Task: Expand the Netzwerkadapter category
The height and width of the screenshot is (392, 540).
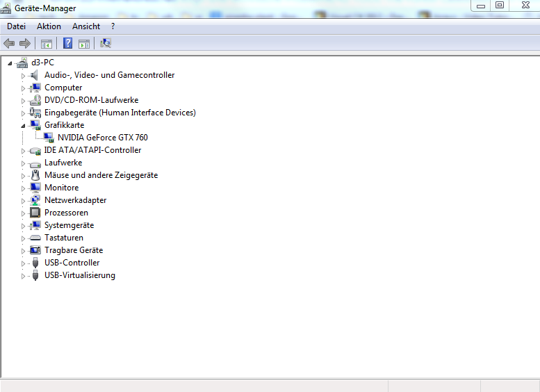Action: point(23,200)
